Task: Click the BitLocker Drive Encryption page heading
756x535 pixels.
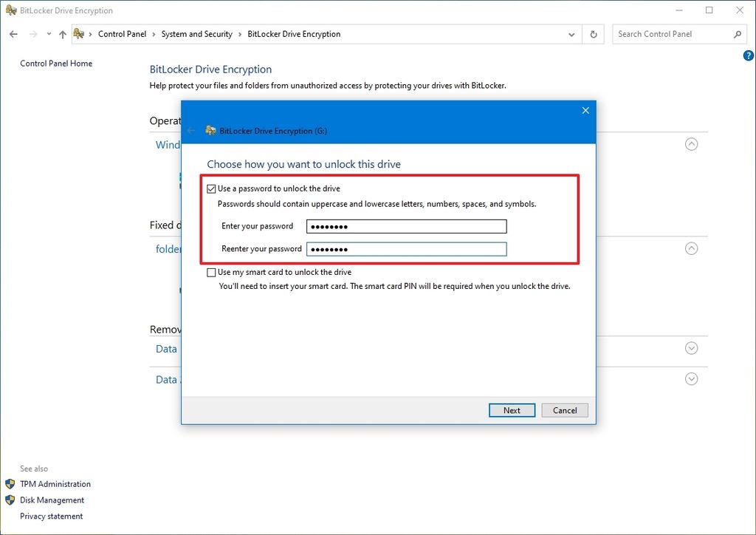Action: (x=210, y=69)
